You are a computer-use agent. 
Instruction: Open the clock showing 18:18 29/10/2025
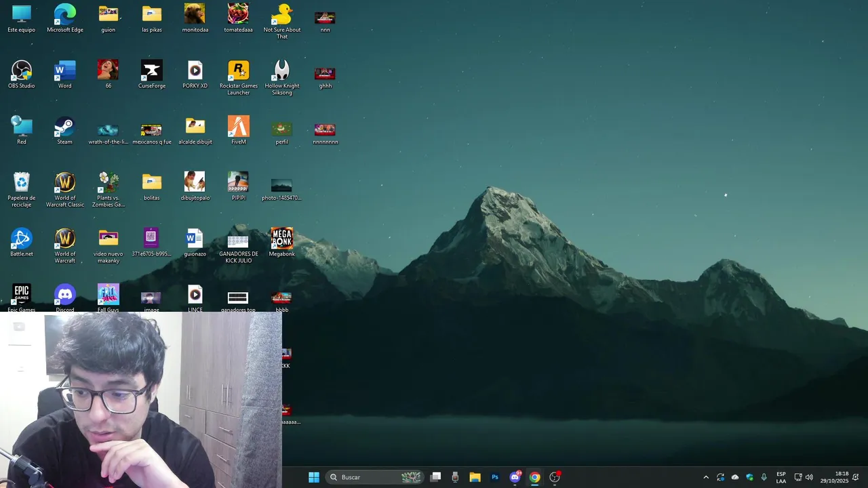[x=835, y=477]
